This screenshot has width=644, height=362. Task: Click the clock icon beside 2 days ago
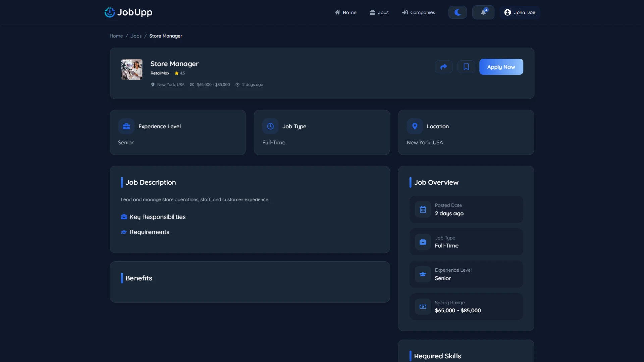237,85
